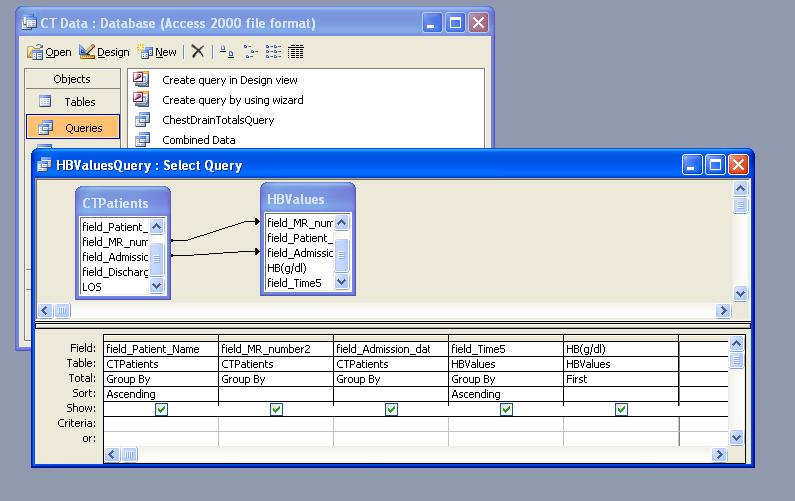Image resolution: width=795 pixels, height=501 pixels.
Task: Maximize the HBValuesQuery window
Action: [715, 165]
